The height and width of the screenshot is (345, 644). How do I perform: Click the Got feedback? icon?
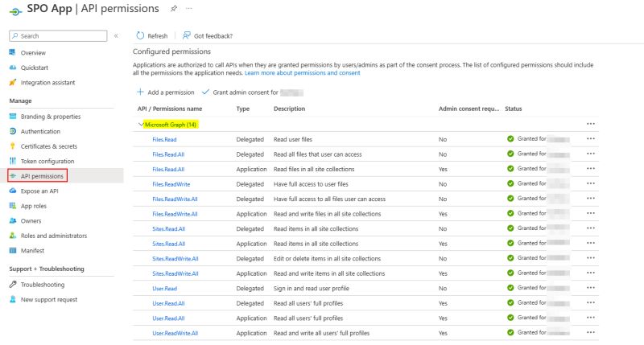pyautogui.click(x=187, y=35)
